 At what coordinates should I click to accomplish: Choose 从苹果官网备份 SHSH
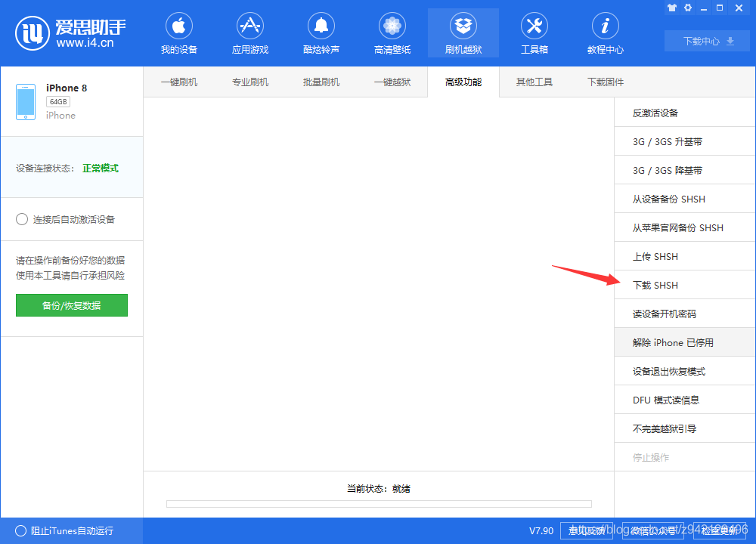(685, 227)
